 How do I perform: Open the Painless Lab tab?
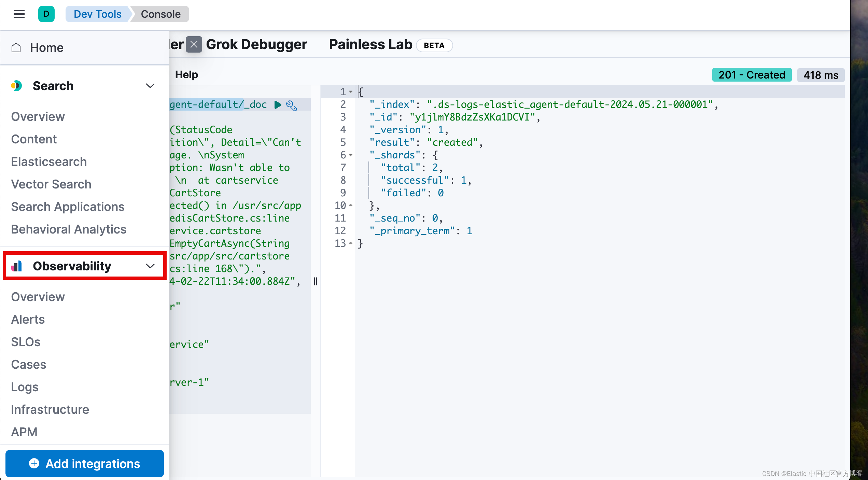click(x=371, y=44)
